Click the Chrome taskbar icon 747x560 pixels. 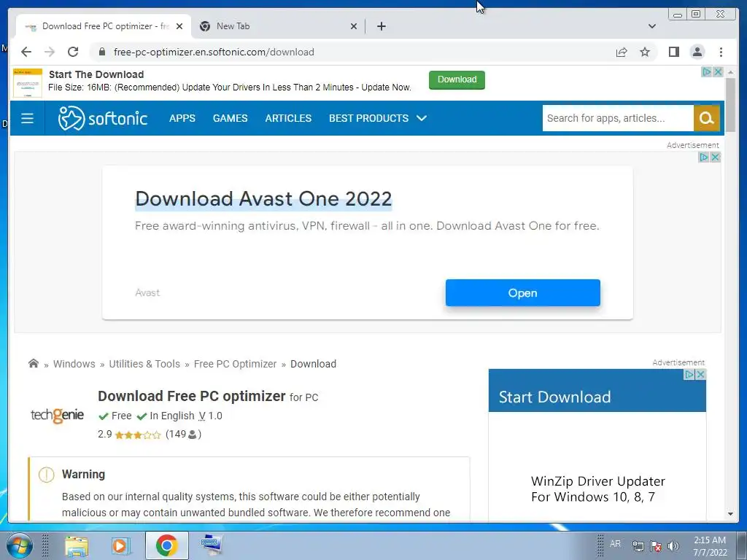tap(166, 545)
